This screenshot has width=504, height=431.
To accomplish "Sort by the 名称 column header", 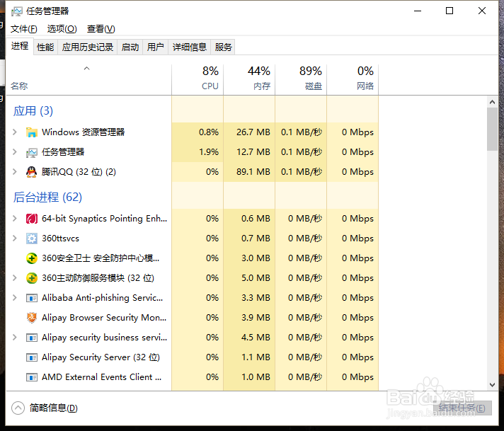I will (x=88, y=79).
